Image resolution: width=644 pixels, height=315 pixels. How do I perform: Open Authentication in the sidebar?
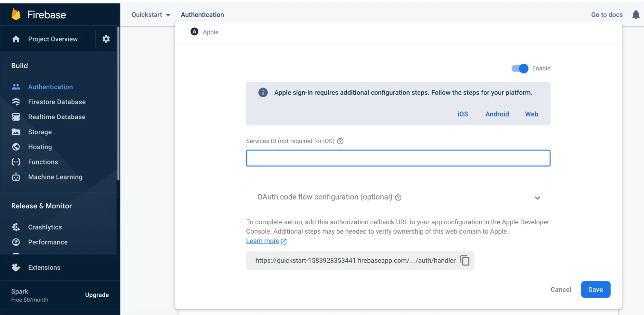50,87
